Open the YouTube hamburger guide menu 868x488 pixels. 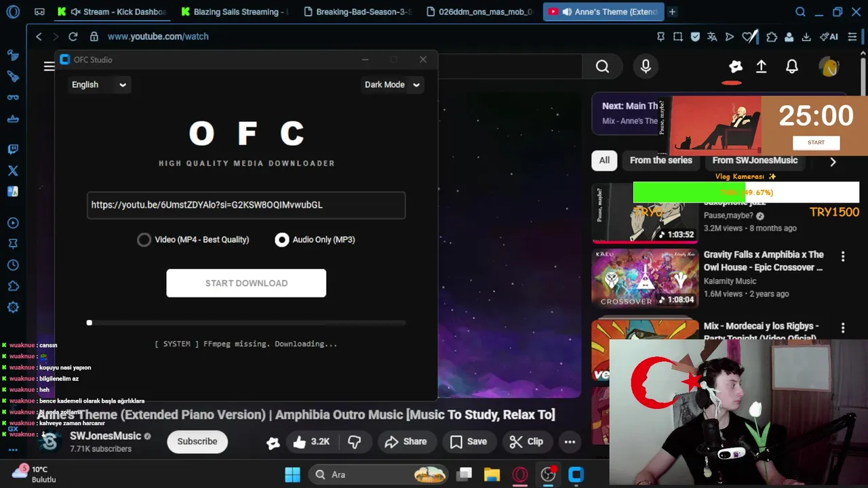tap(49, 66)
